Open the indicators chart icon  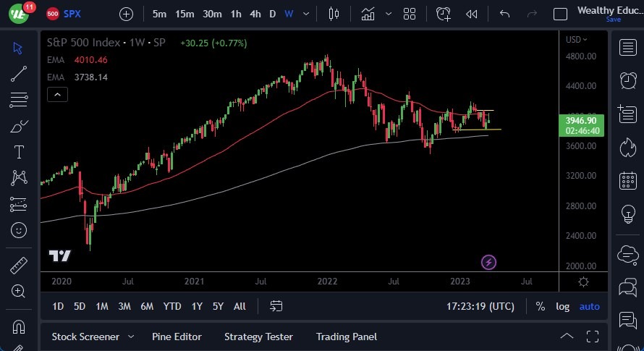pyautogui.click(x=368, y=14)
